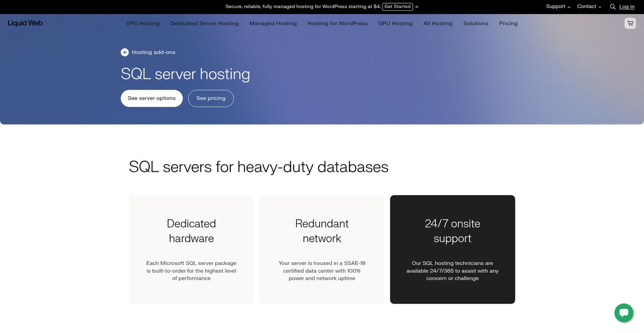Click the 'SQL server hosting' heading
This screenshot has width=644, height=333.
coord(186,74)
